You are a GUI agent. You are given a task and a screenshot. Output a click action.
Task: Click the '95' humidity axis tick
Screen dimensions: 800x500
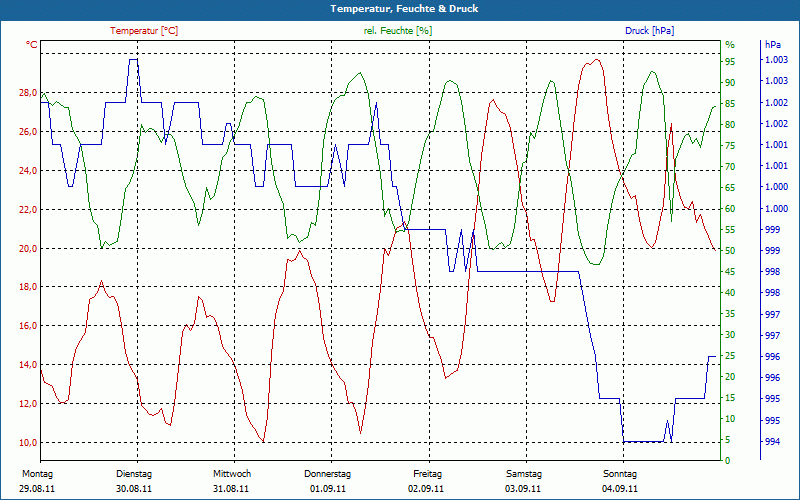(730, 62)
